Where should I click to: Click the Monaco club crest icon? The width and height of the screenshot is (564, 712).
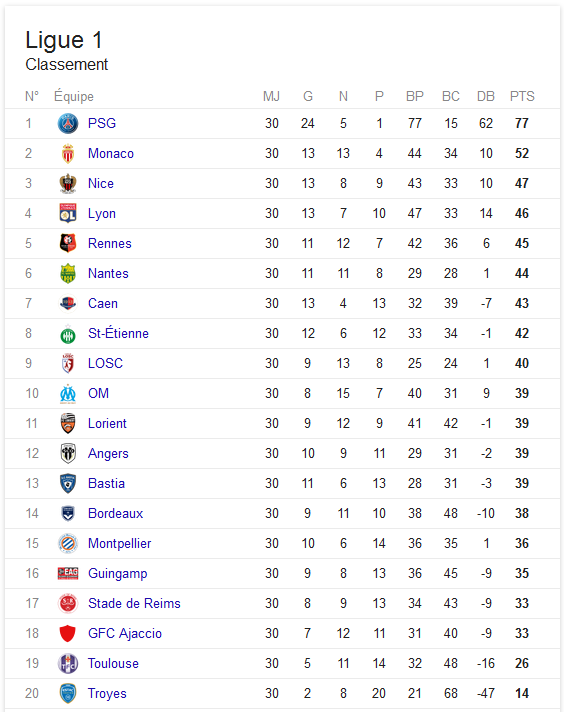pyautogui.click(x=68, y=153)
